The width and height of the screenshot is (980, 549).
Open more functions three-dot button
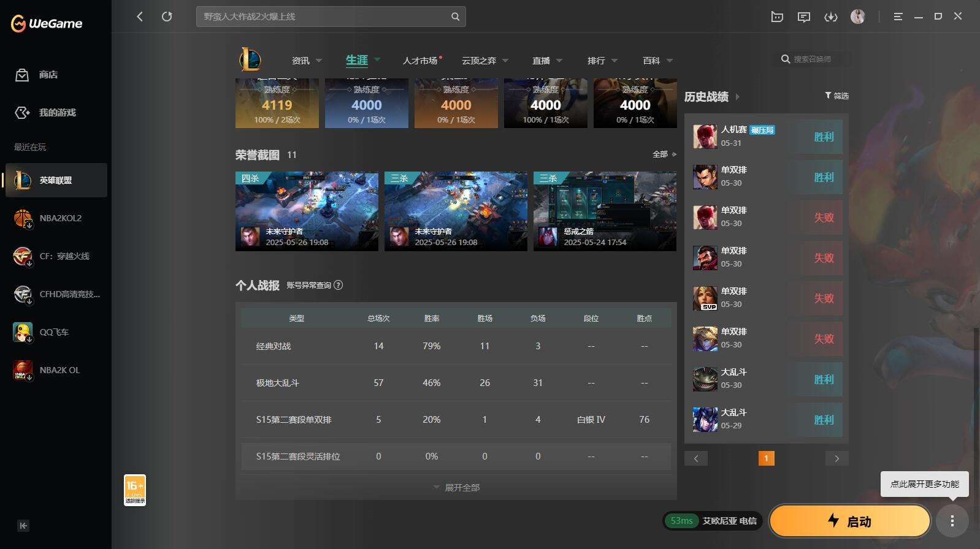[952, 521]
